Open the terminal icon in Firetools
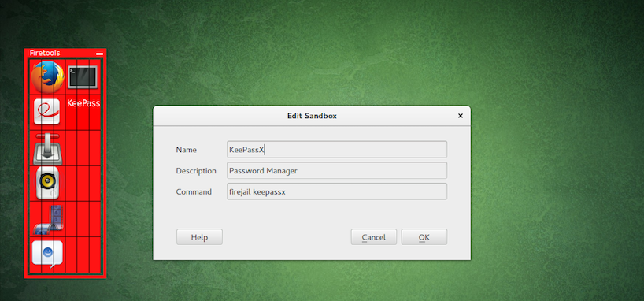This screenshot has height=301, width=644. pos(83,77)
